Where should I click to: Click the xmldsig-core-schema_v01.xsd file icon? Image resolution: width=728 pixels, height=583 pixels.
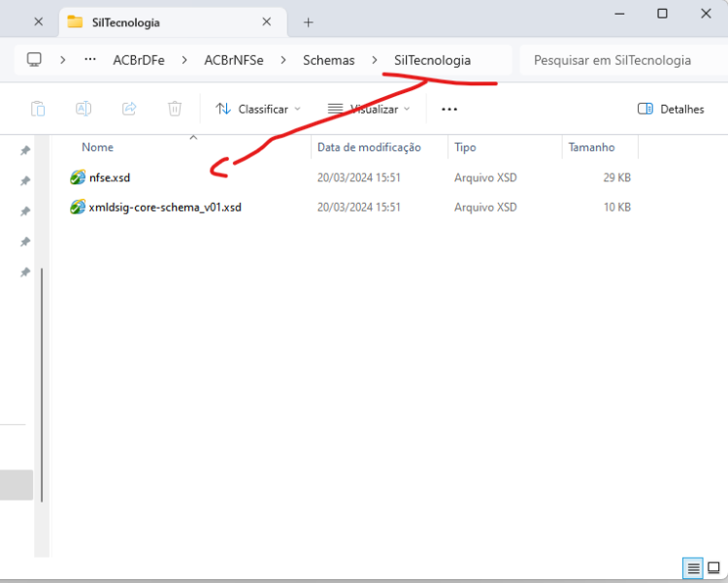coord(78,207)
